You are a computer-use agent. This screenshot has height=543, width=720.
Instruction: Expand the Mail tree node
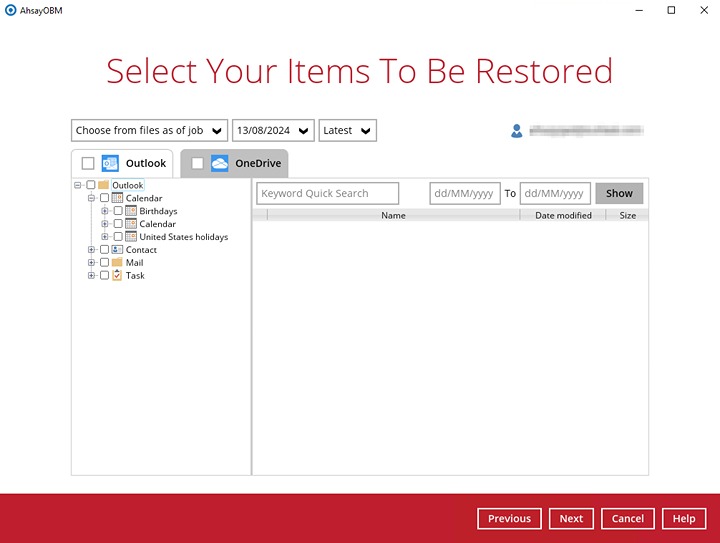pos(91,263)
